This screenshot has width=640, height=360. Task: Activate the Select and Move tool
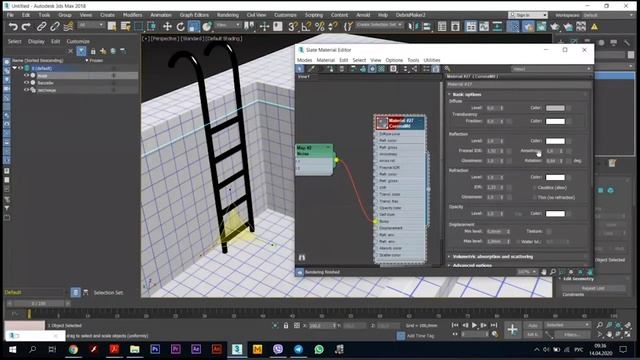[x=167, y=27]
